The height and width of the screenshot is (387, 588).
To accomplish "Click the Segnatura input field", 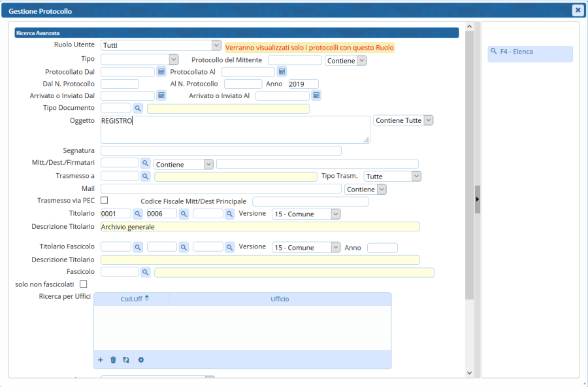I will pos(221,151).
